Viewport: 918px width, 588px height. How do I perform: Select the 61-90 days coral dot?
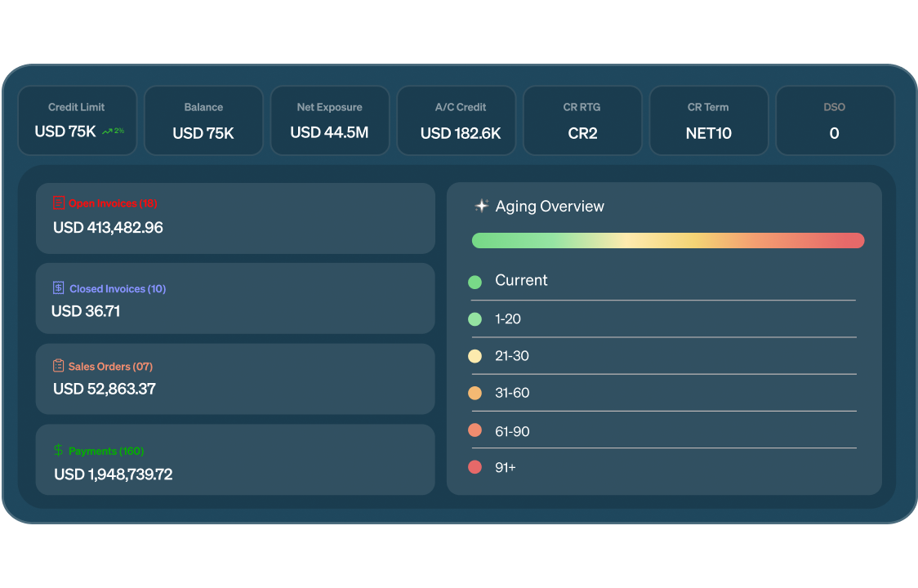click(x=475, y=430)
